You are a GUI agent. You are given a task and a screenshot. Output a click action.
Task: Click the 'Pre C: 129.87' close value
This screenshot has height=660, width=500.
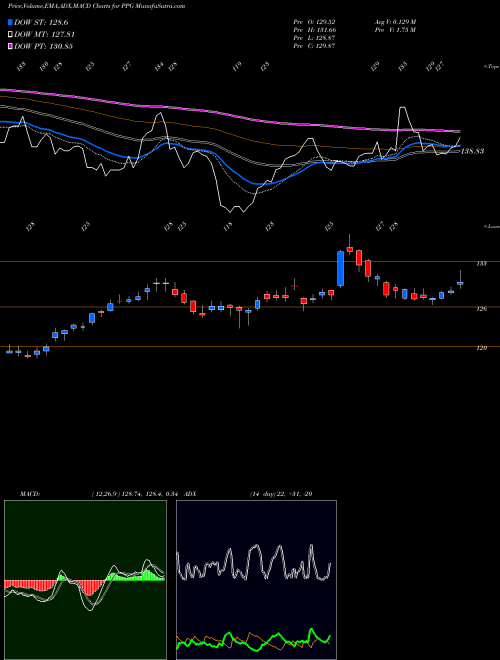314,46
